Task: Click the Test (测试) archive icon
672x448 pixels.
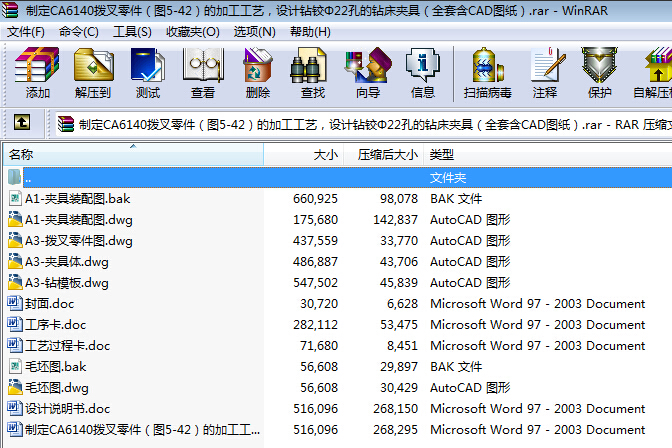Action: 148,65
